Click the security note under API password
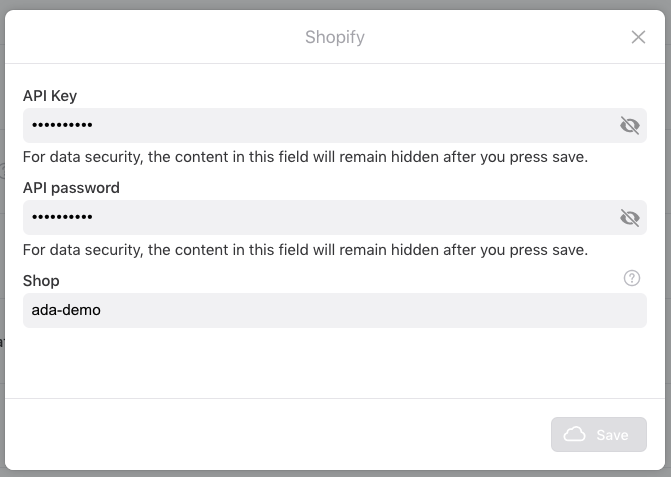 [x=305, y=249]
